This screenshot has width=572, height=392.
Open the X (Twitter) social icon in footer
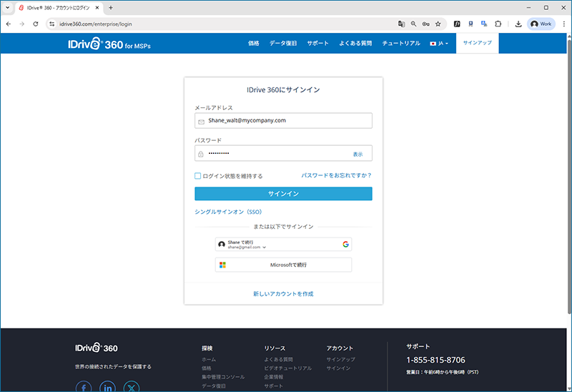point(132,387)
